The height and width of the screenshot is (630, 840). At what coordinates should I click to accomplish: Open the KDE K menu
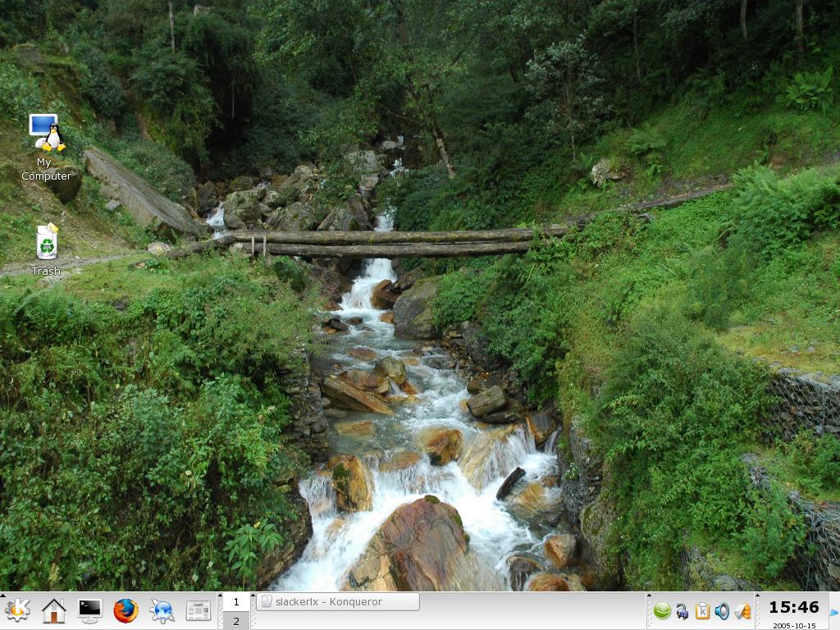pos(18,610)
